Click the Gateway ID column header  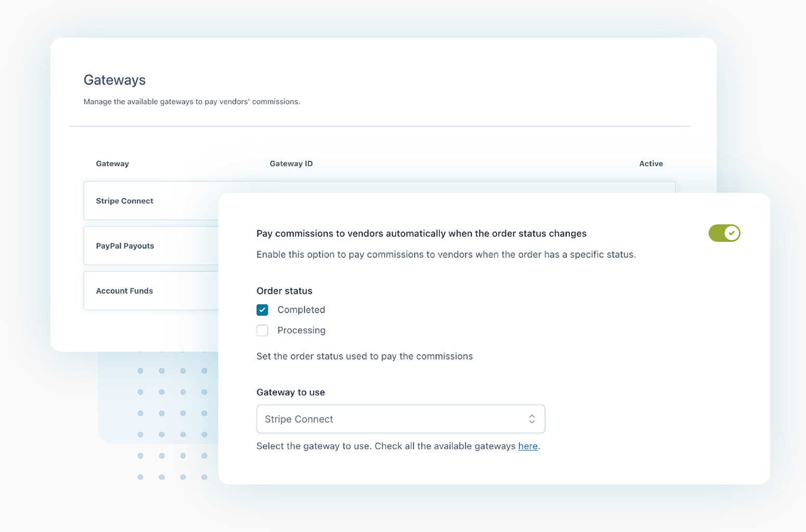pos(291,163)
